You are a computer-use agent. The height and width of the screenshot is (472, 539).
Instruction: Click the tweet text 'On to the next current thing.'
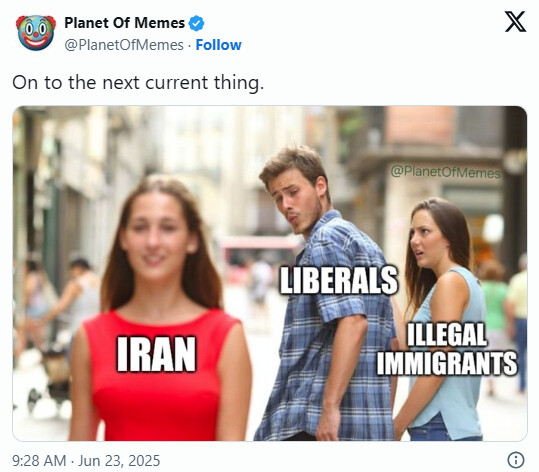click(x=138, y=83)
